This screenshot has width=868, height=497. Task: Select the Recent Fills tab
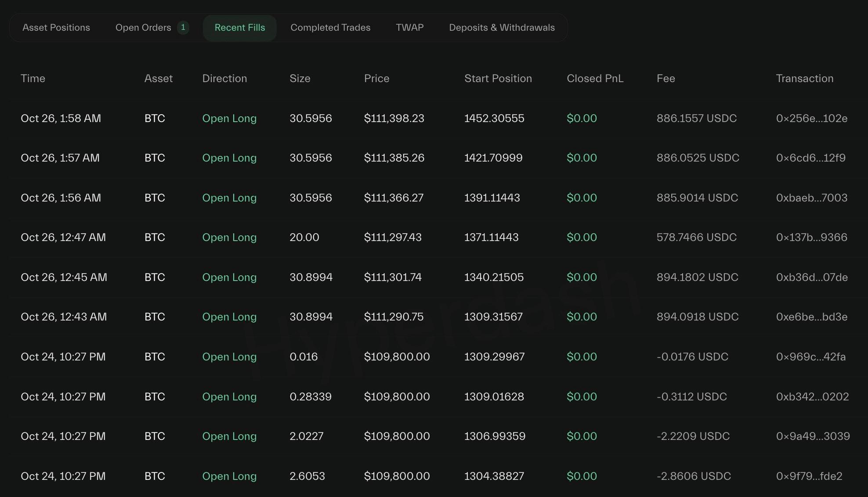pos(240,28)
